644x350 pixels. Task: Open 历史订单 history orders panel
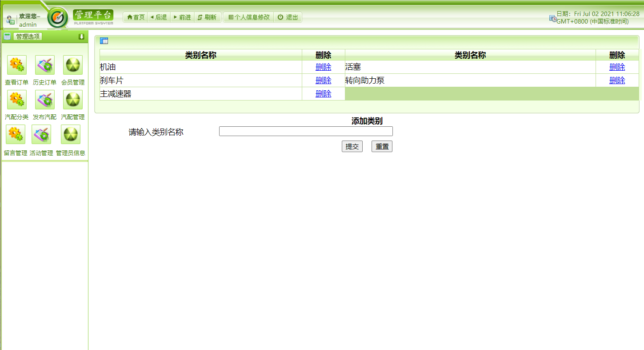pos(44,64)
